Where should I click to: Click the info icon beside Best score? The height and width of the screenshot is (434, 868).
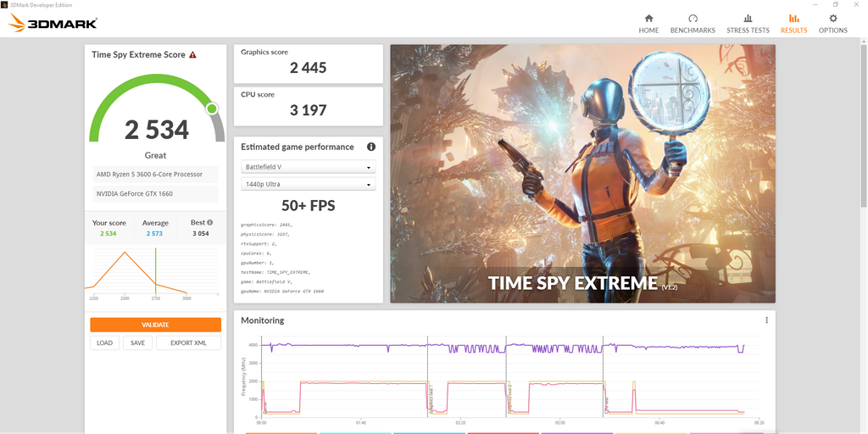[210, 223]
